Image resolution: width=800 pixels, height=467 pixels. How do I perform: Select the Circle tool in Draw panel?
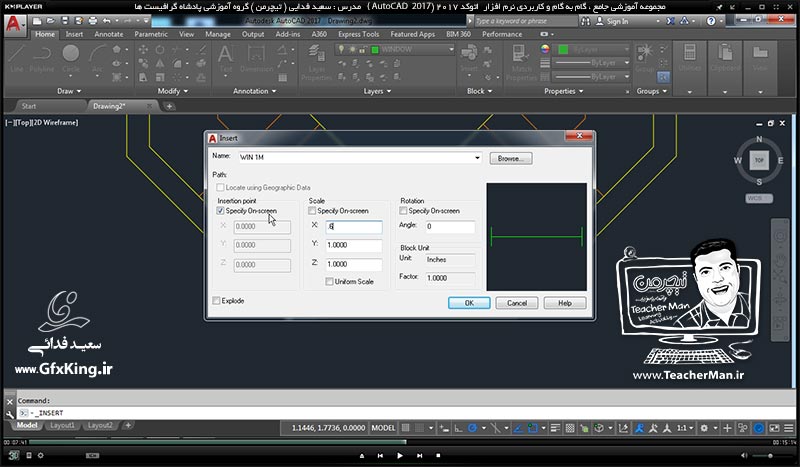click(x=71, y=58)
